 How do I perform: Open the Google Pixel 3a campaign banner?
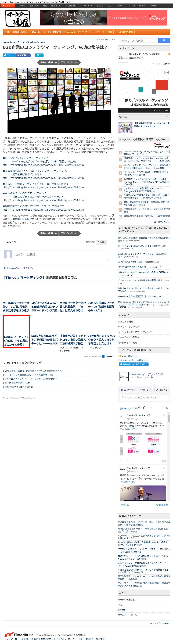(x=104, y=18)
